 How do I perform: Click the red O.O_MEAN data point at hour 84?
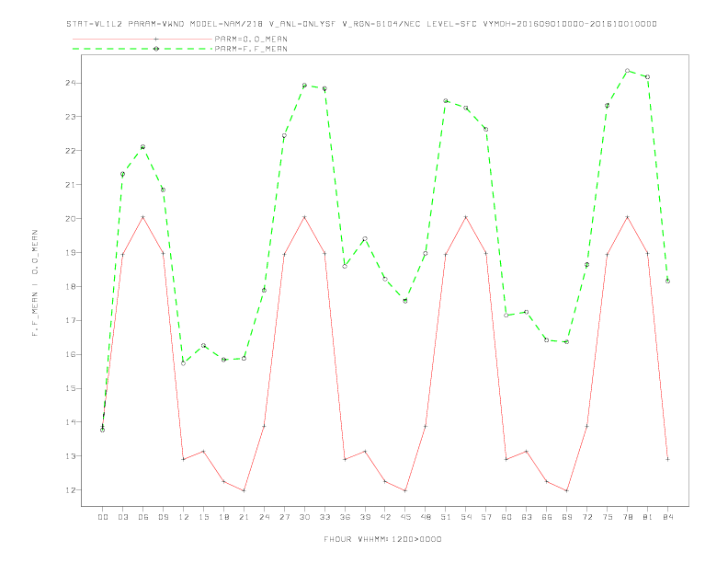click(x=667, y=459)
